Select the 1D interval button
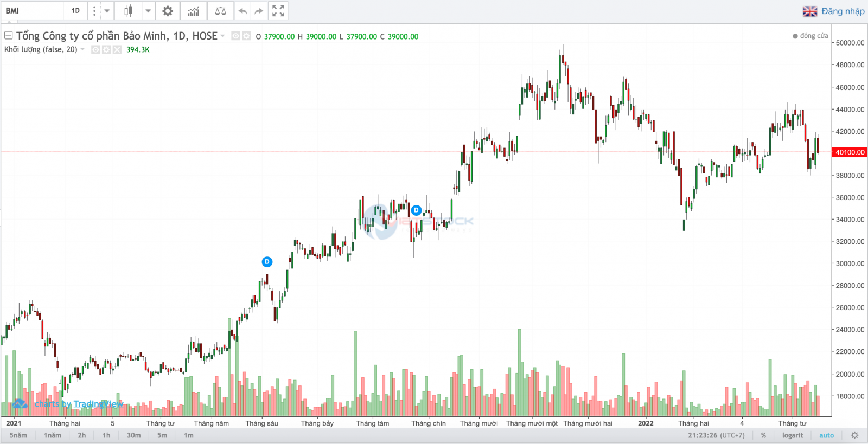This screenshot has width=868, height=444. pyautogui.click(x=75, y=11)
